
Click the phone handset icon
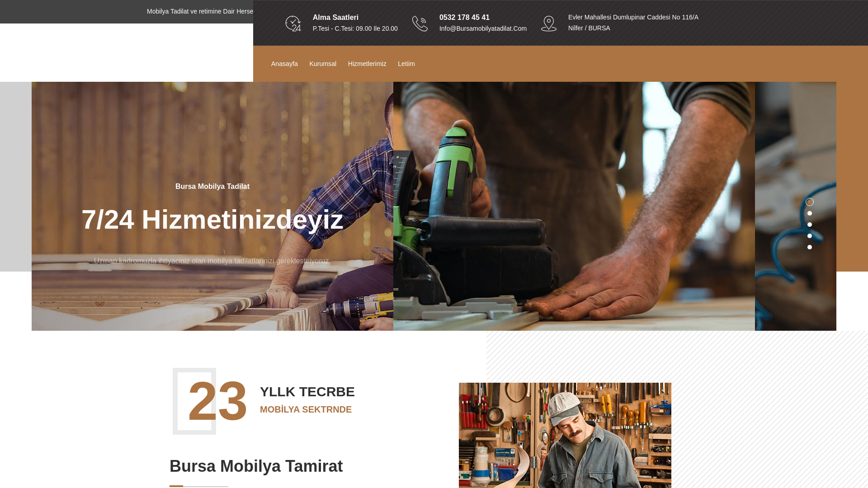point(420,23)
